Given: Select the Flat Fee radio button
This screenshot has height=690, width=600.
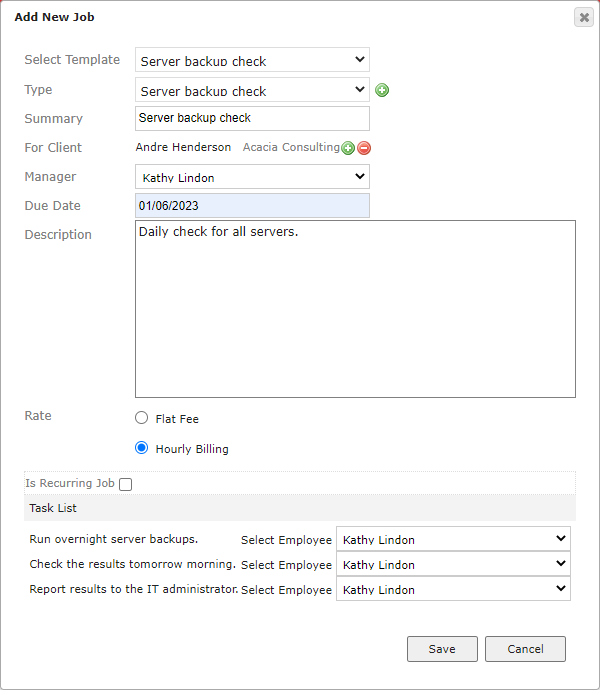Looking at the screenshot, I should pyautogui.click(x=141, y=418).
